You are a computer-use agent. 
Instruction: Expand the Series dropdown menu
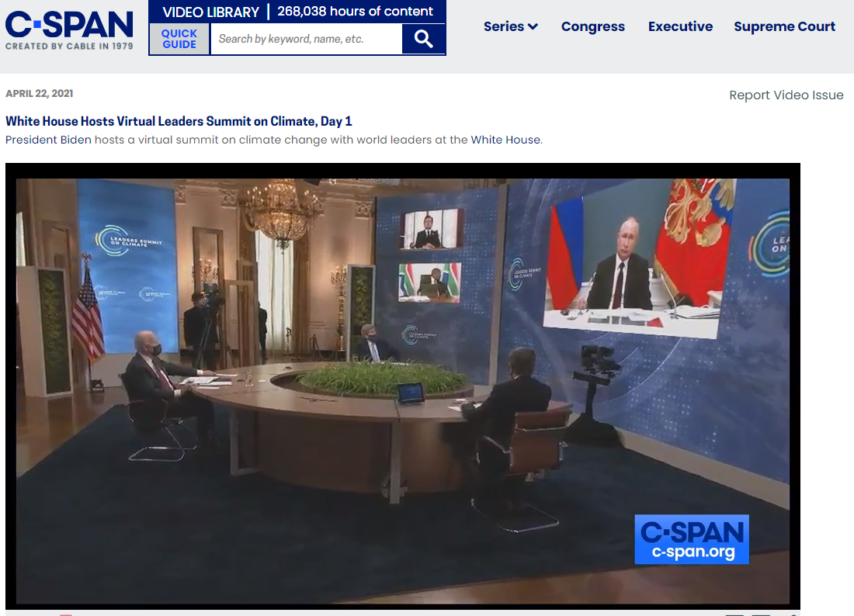click(x=510, y=26)
